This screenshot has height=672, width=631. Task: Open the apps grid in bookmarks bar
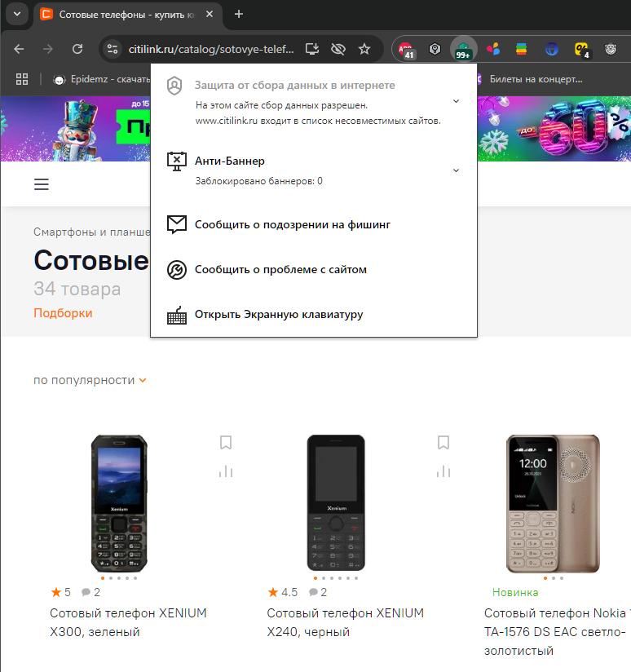point(22,79)
